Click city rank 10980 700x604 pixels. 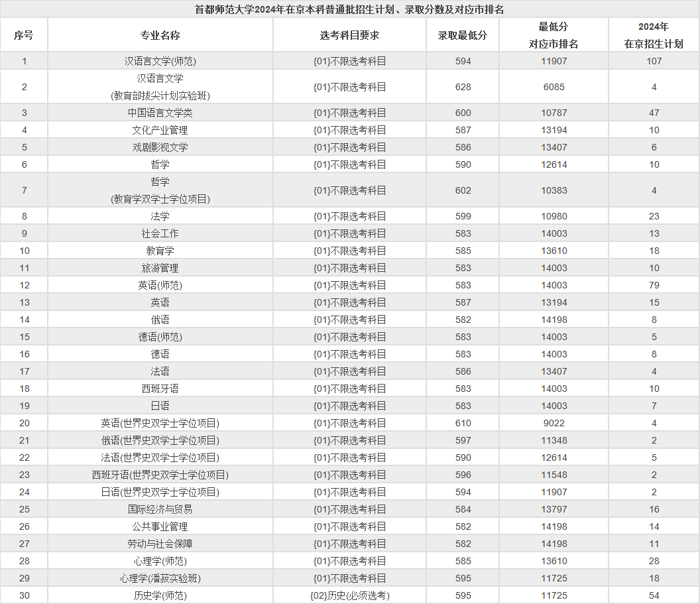click(554, 217)
